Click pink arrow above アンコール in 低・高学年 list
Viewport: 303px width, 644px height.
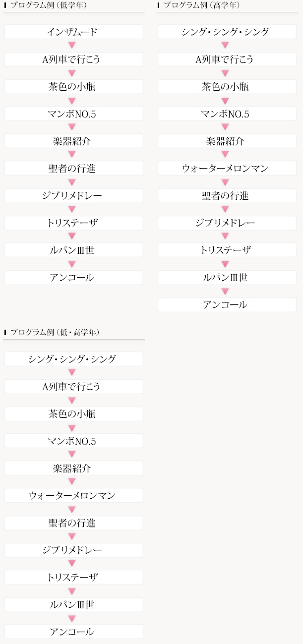[72, 618]
